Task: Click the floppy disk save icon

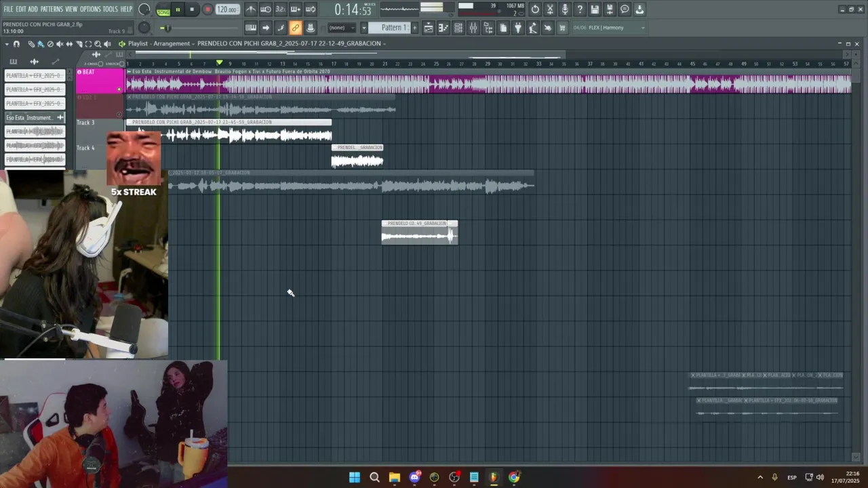Action: 595,9
